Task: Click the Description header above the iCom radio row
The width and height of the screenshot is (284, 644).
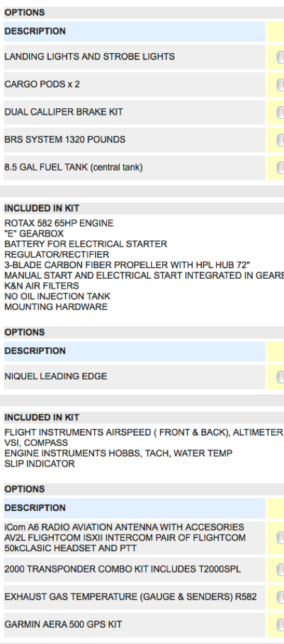Action: pyautogui.click(x=135, y=508)
